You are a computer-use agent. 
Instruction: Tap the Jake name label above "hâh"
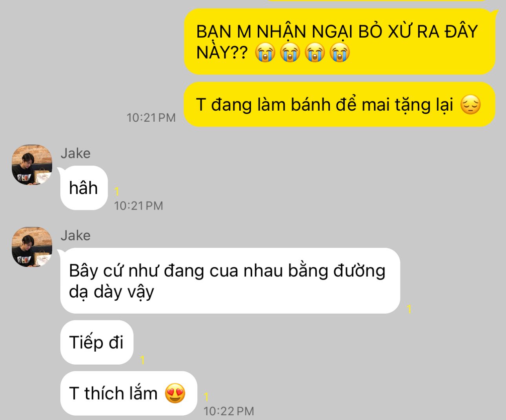(75, 153)
